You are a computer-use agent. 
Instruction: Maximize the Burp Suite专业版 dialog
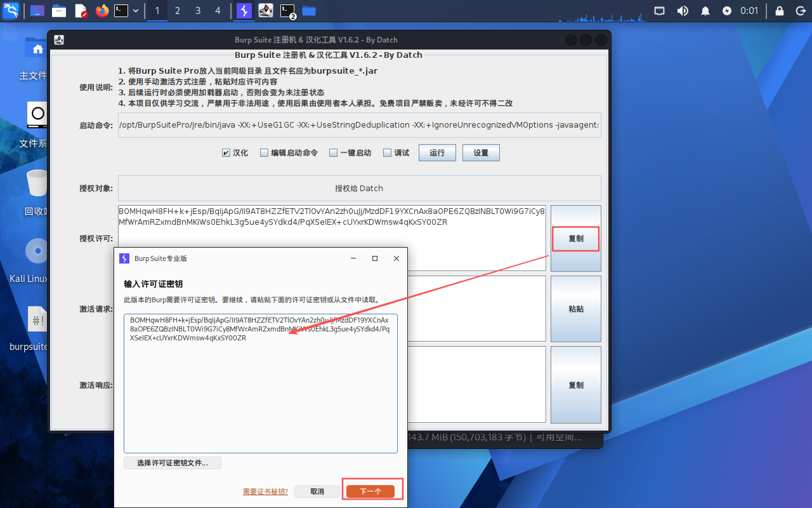[x=375, y=258]
